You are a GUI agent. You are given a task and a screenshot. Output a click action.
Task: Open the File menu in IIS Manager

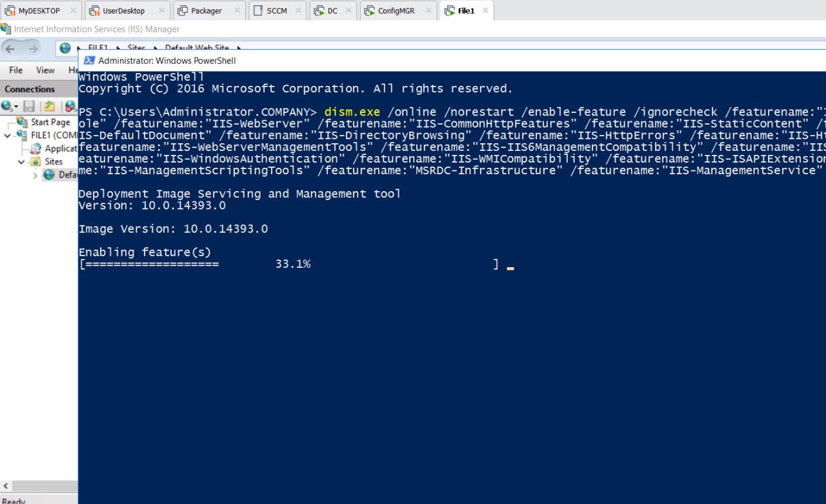tap(16, 70)
